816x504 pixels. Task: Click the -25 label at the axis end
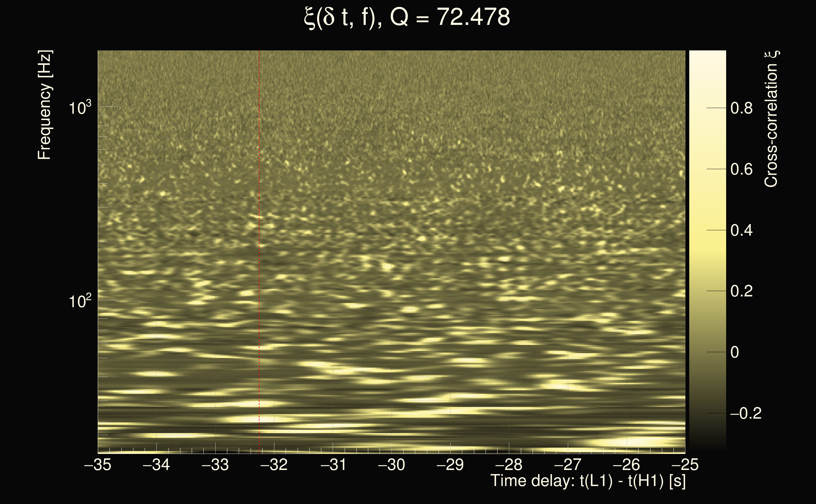click(685, 465)
